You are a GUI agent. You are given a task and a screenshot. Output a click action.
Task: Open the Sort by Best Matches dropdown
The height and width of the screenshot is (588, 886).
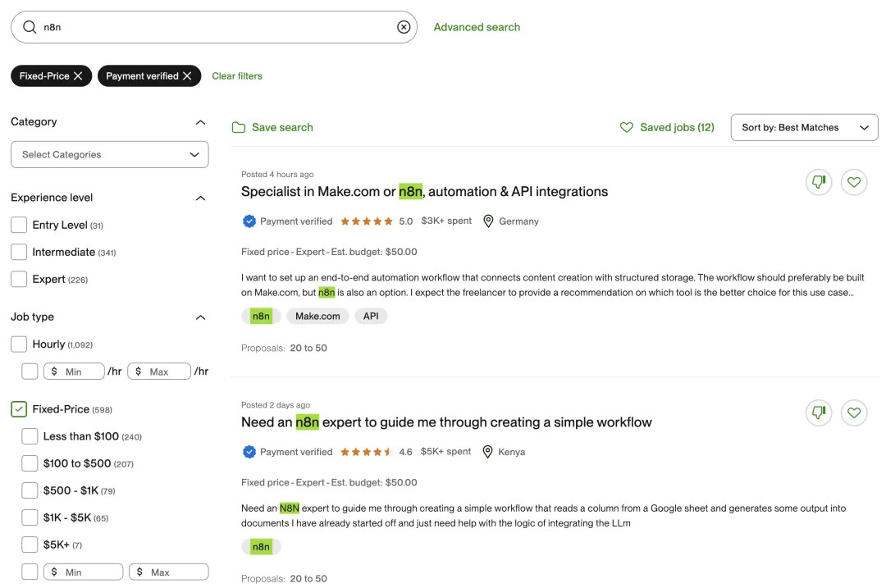click(x=804, y=128)
